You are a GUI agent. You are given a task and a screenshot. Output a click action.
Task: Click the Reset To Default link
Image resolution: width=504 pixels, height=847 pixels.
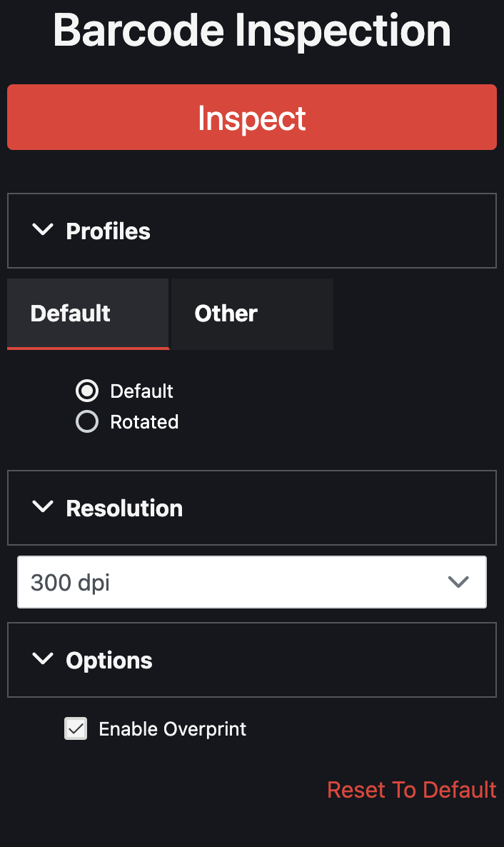tap(411, 790)
